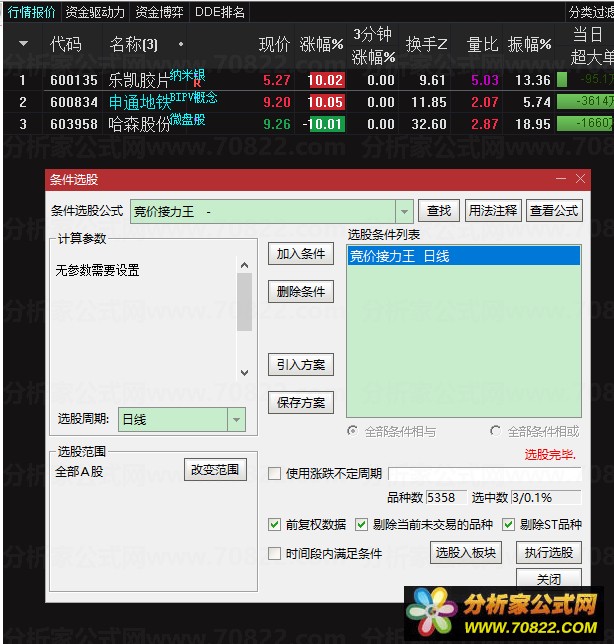Select the DDE排名 tab
The image size is (614, 644).
220,12
